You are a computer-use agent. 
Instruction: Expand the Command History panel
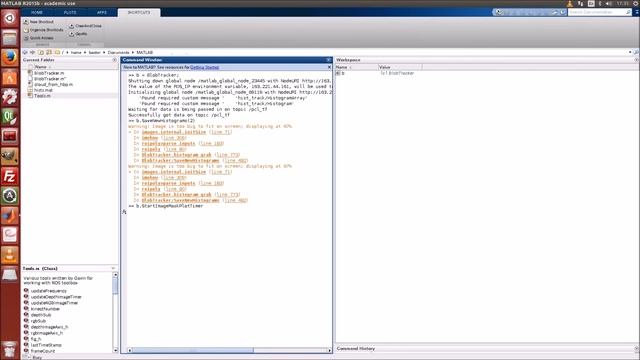(x=636, y=349)
